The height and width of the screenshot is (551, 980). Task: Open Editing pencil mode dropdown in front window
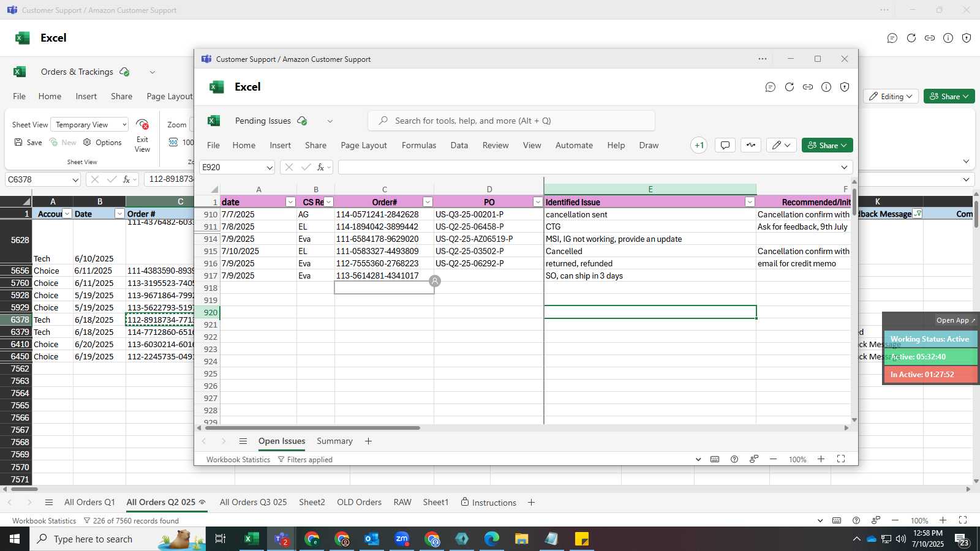[x=781, y=145]
